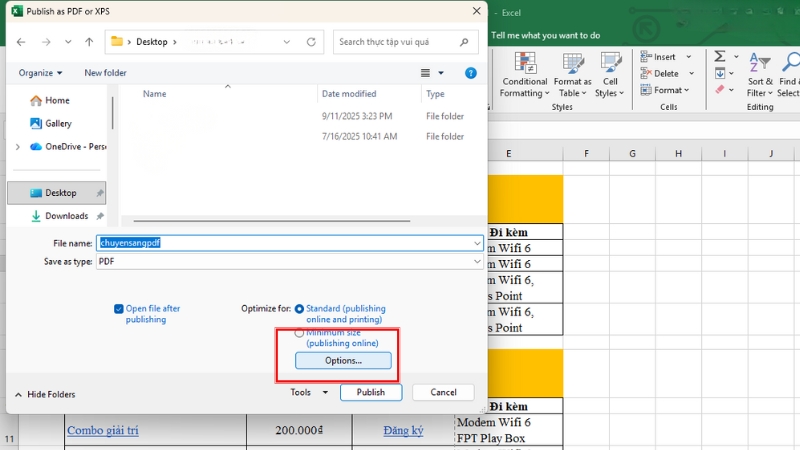Go up one folder level
Viewport: 800px width, 450px height.
click(89, 42)
